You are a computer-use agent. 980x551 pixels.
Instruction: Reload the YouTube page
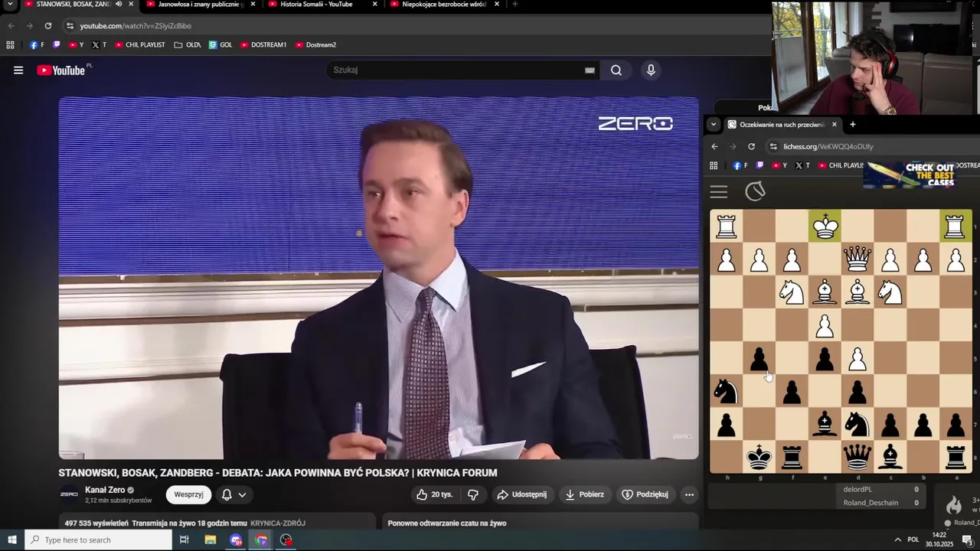point(48,26)
